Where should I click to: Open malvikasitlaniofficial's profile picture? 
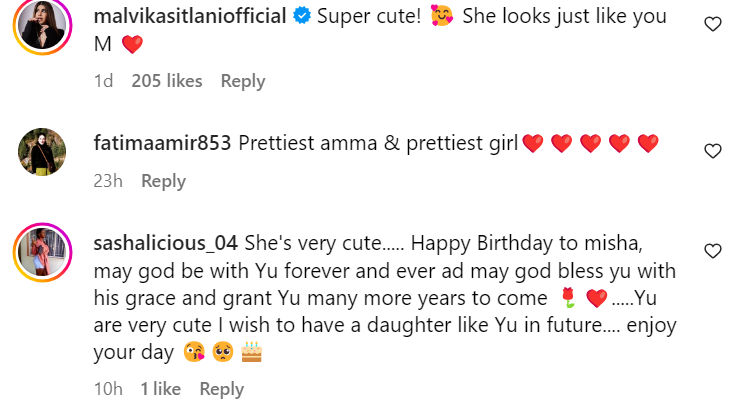coord(42,28)
